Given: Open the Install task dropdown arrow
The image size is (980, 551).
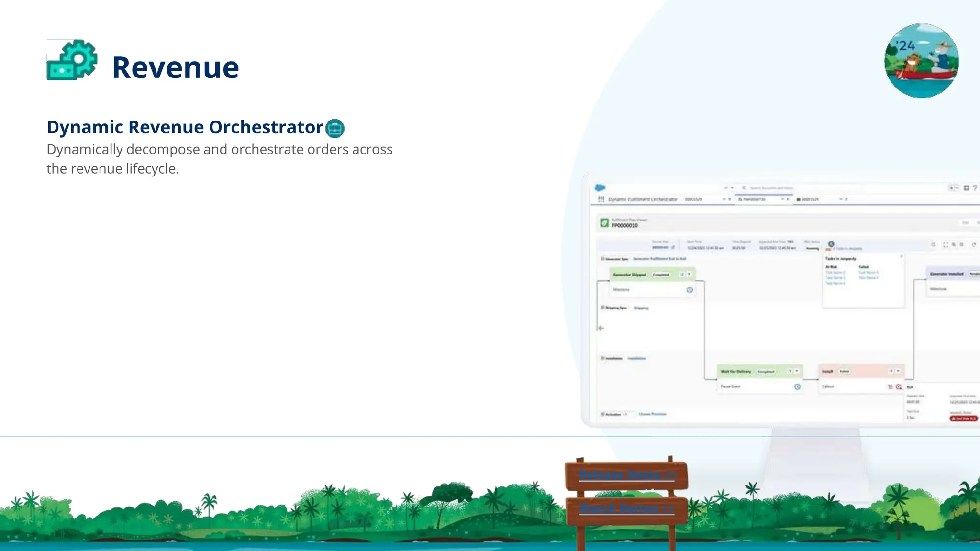Looking at the screenshot, I should [898, 371].
